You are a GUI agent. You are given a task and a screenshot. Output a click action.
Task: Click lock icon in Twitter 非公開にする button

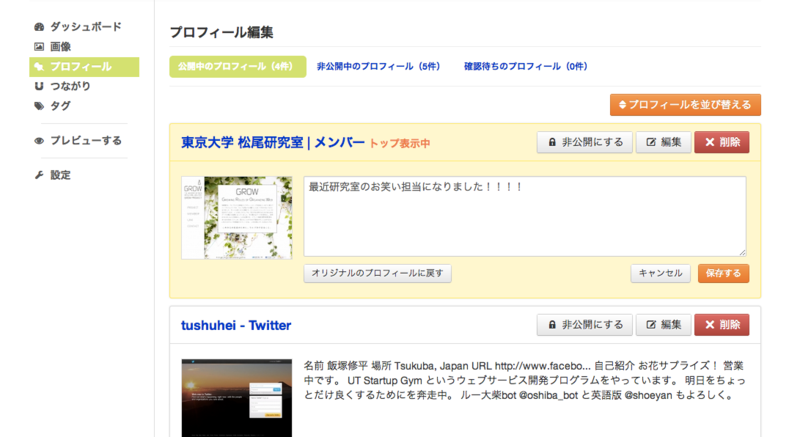click(x=552, y=325)
